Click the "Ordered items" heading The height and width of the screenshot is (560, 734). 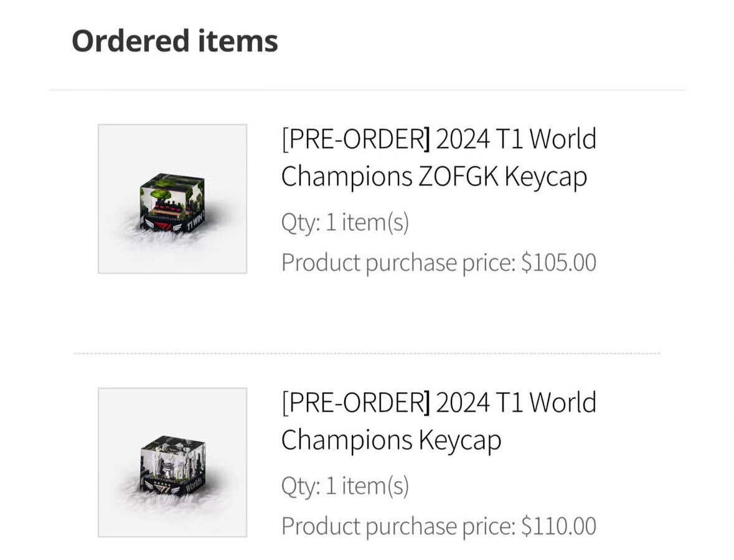[x=175, y=41]
